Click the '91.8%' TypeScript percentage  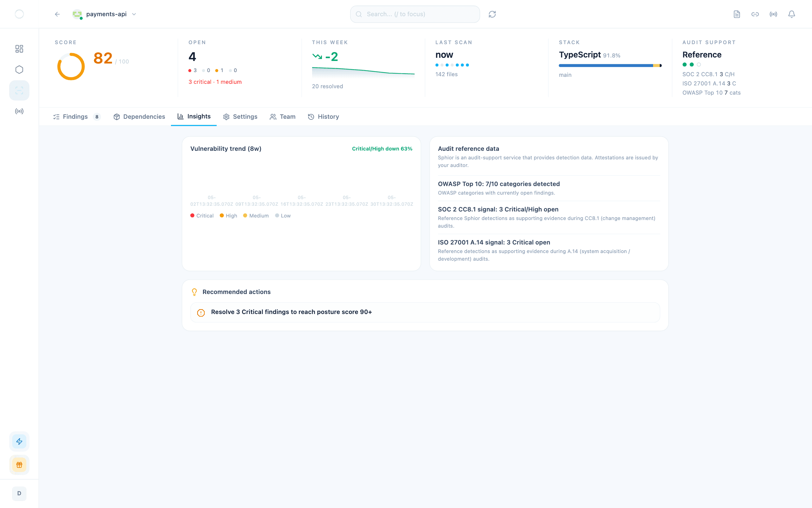612,56
